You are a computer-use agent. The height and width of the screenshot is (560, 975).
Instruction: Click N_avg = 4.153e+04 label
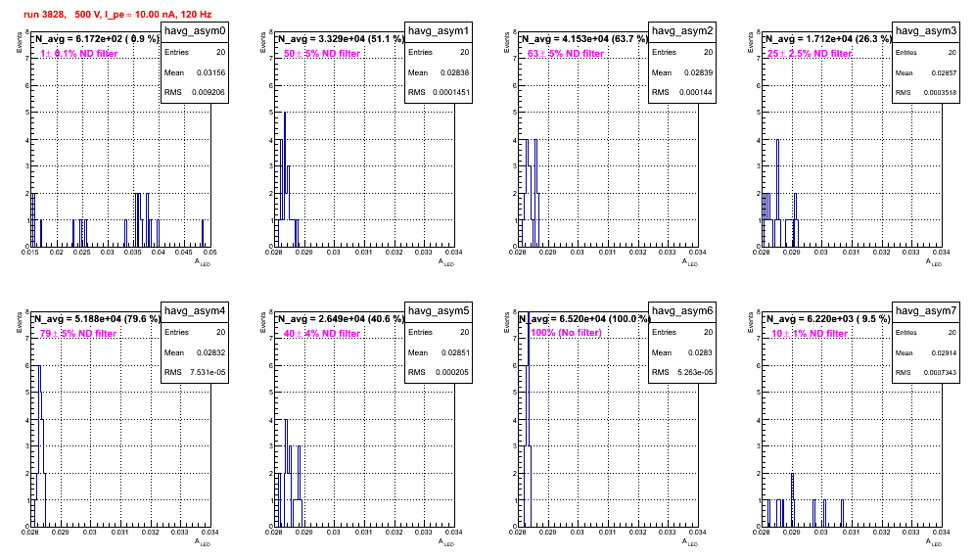(584, 39)
